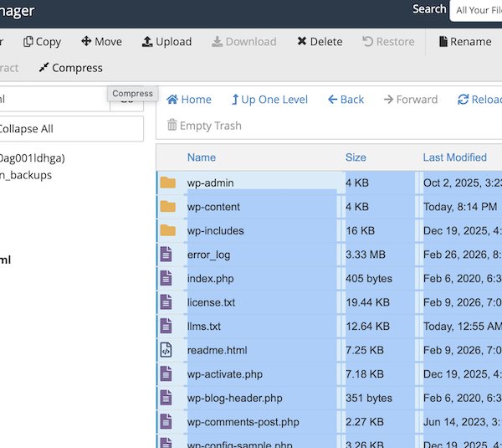Click the path input field
This screenshot has width=502, height=448.
(x=50, y=100)
